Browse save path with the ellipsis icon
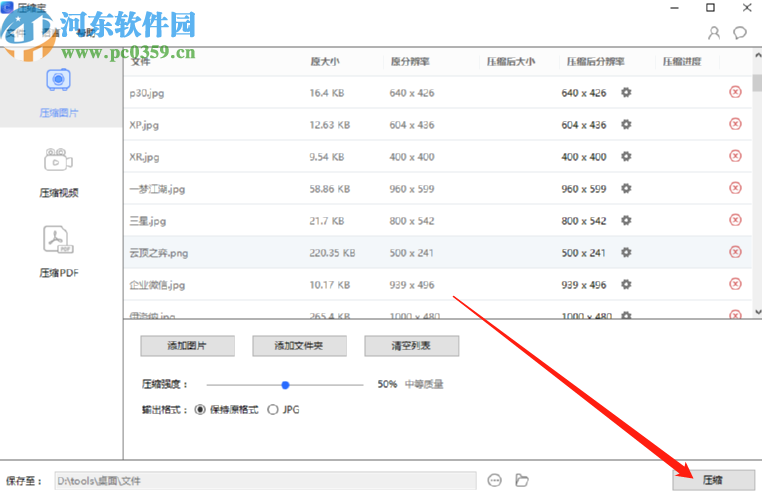 point(494,481)
